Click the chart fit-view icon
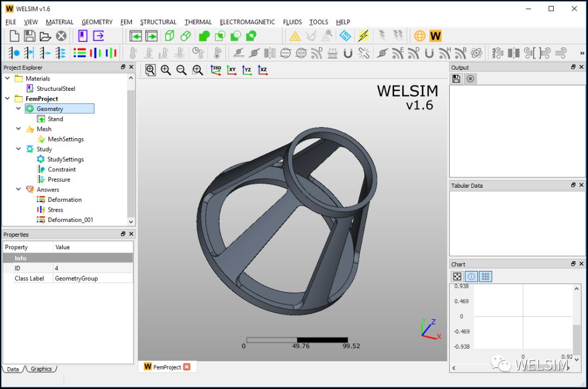 [457, 276]
